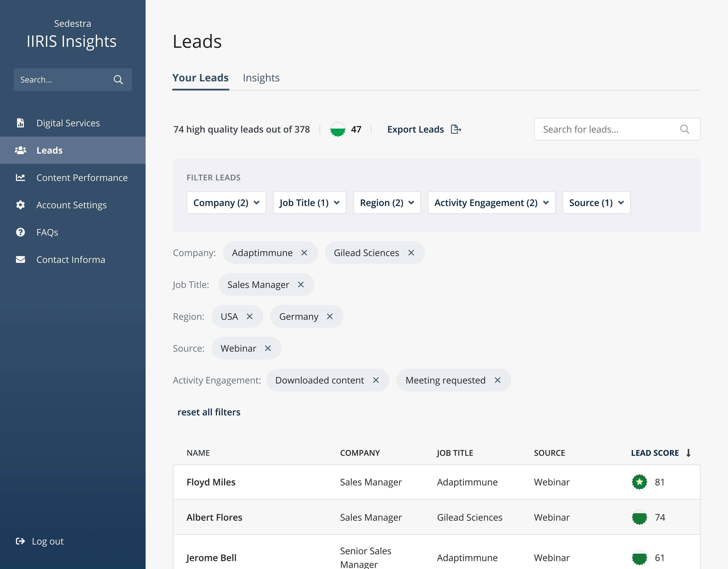Open the Source (1) filter dropdown
Image resolution: width=728 pixels, height=569 pixels.
tap(596, 203)
